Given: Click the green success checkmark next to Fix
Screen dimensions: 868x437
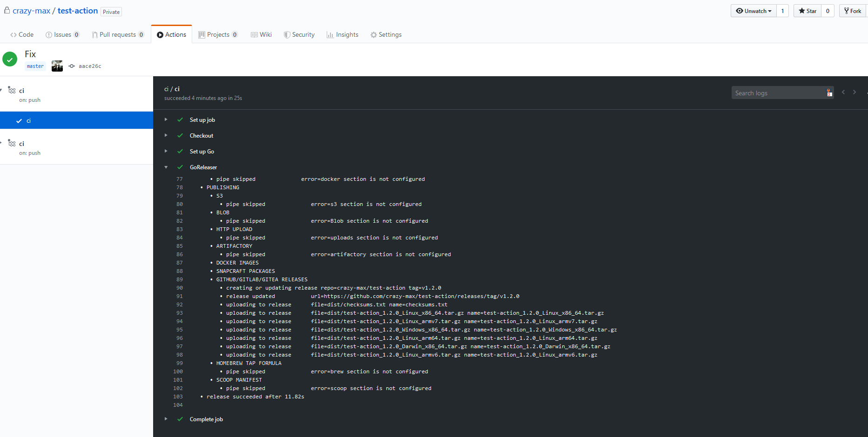Looking at the screenshot, I should coord(9,60).
